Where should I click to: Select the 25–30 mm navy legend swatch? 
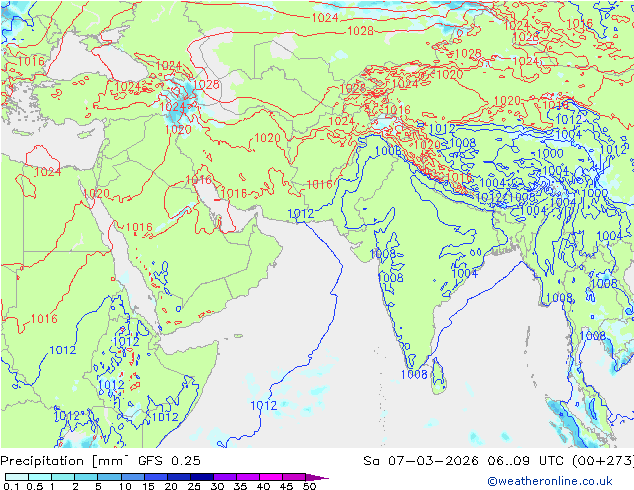(x=201, y=477)
